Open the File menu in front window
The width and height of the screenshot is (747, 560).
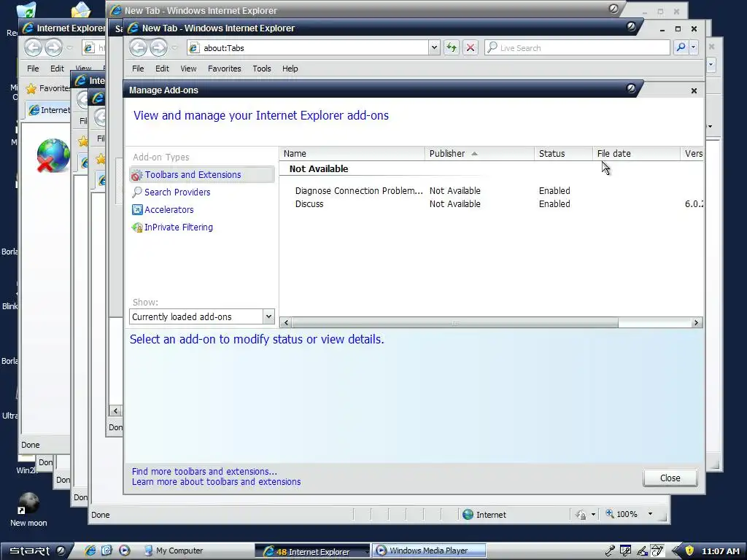click(x=138, y=69)
